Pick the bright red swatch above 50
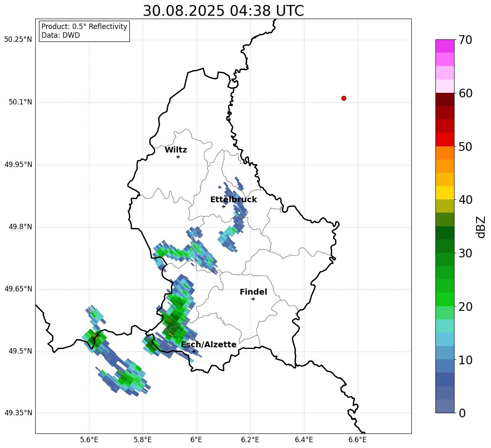 click(x=445, y=140)
